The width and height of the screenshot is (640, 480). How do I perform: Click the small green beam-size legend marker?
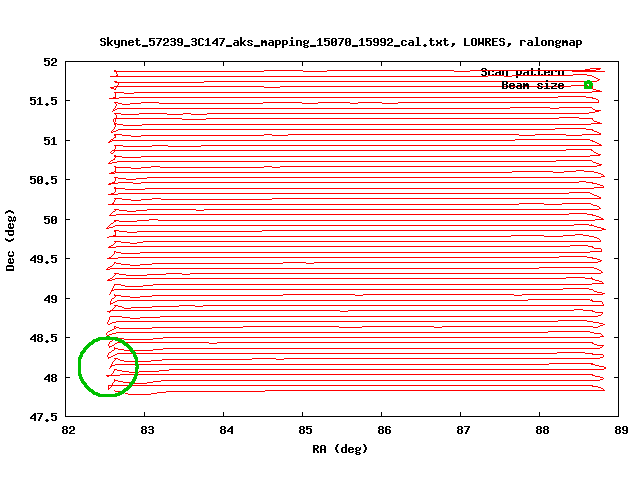pyautogui.click(x=588, y=85)
